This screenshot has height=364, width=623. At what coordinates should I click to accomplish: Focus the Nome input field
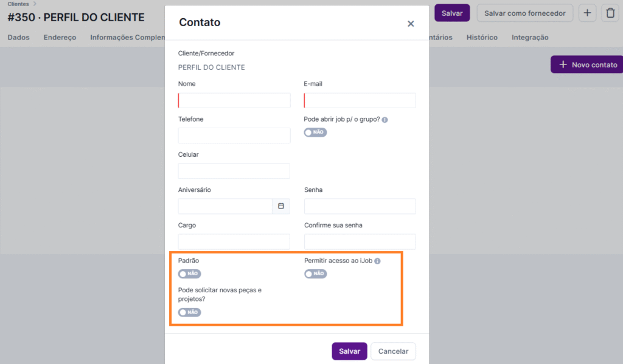[234, 101]
